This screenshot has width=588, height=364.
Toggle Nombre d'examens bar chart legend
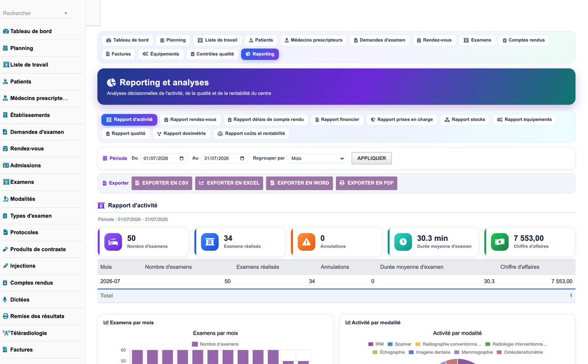[216, 344]
